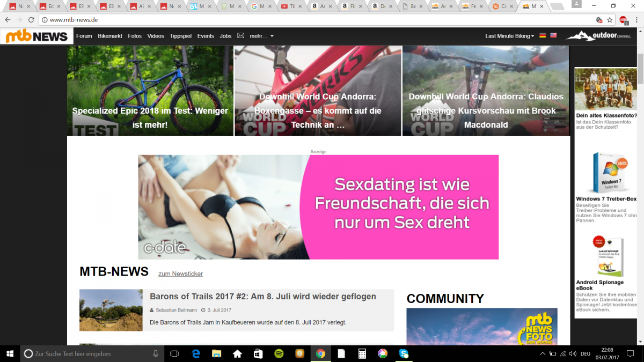Click the Barons of Trails article thumbnail
The height and width of the screenshot is (362, 644).
[x=111, y=310]
